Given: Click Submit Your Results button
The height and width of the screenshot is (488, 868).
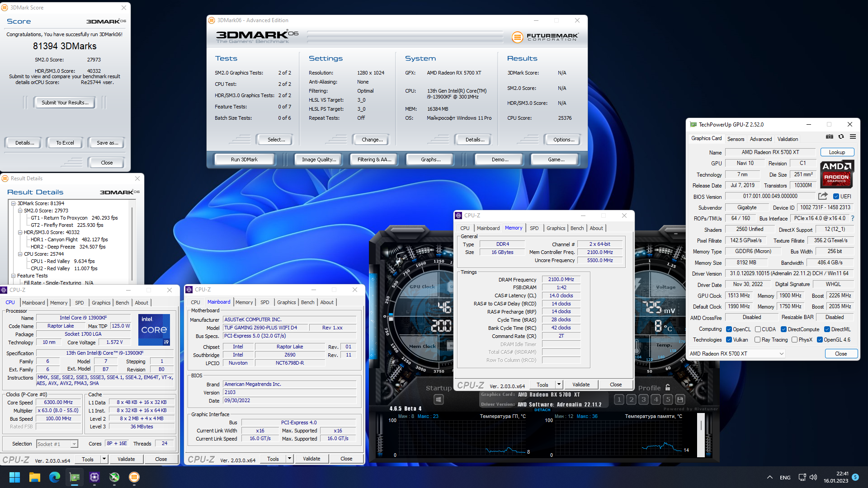Looking at the screenshot, I should (x=65, y=103).
